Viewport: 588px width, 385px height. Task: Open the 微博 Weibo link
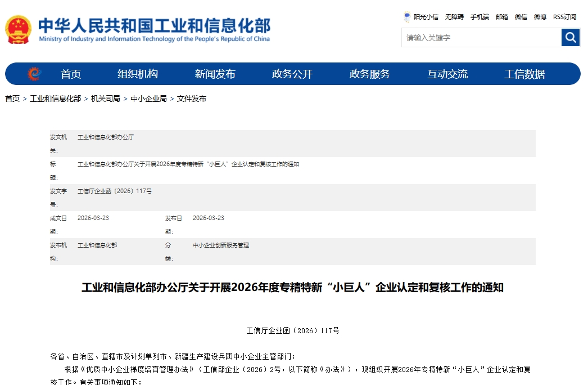(x=540, y=17)
